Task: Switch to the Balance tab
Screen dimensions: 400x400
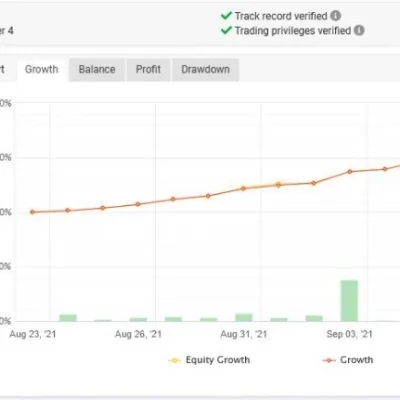Action: click(x=97, y=70)
